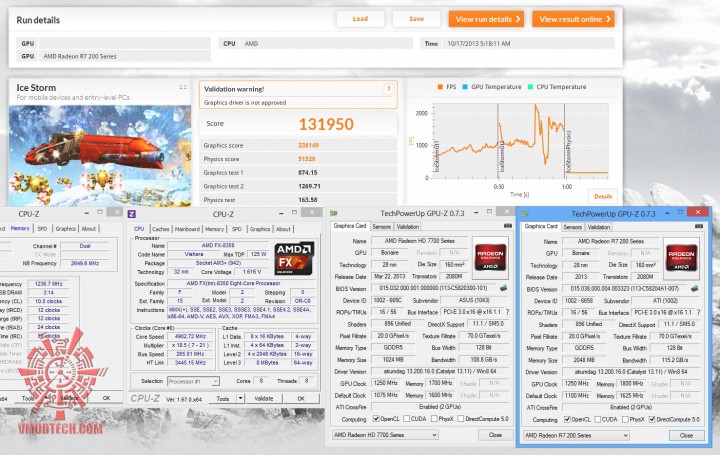Toggle DirectCompute 5.0 checkbox in HD 7700 GPU-Z
This screenshot has height=455, width=720.
click(461, 419)
